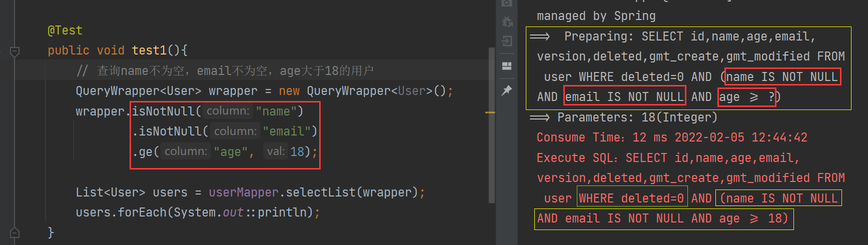Collapse the test1 method with the fold marker
Screen dimensions: 868x245
(15, 51)
